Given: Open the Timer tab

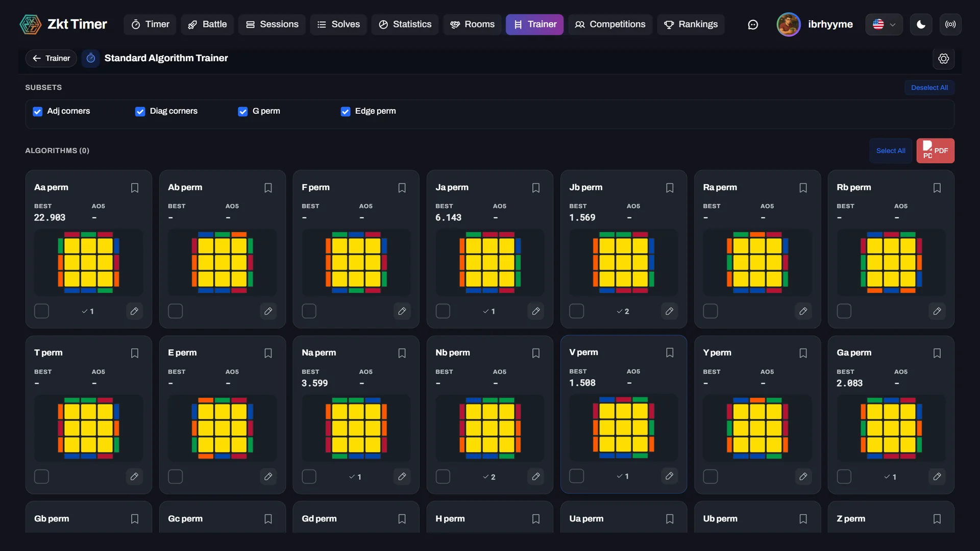Looking at the screenshot, I should pyautogui.click(x=150, y=24).
